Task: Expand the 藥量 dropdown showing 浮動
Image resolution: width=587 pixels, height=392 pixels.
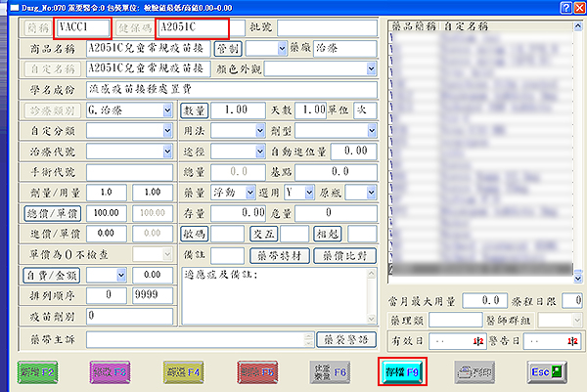Action: coord(253,192)
